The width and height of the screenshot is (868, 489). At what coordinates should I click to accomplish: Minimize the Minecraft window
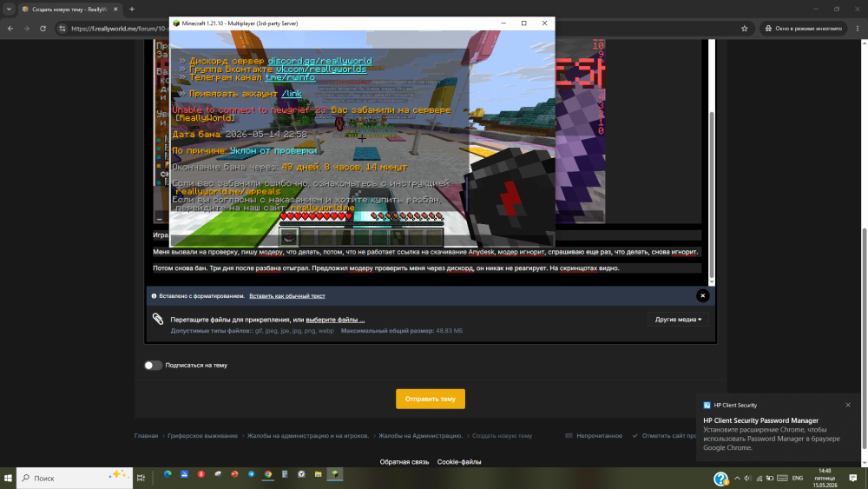pos(503,23)
